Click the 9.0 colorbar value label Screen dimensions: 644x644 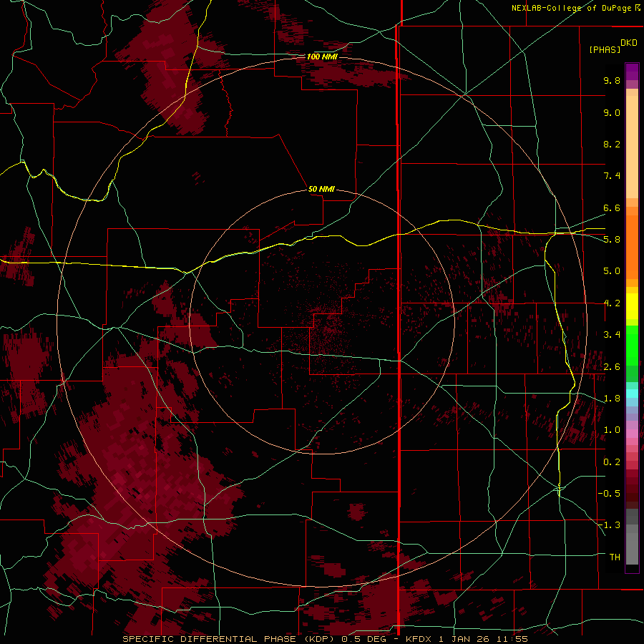click(612, 112)
